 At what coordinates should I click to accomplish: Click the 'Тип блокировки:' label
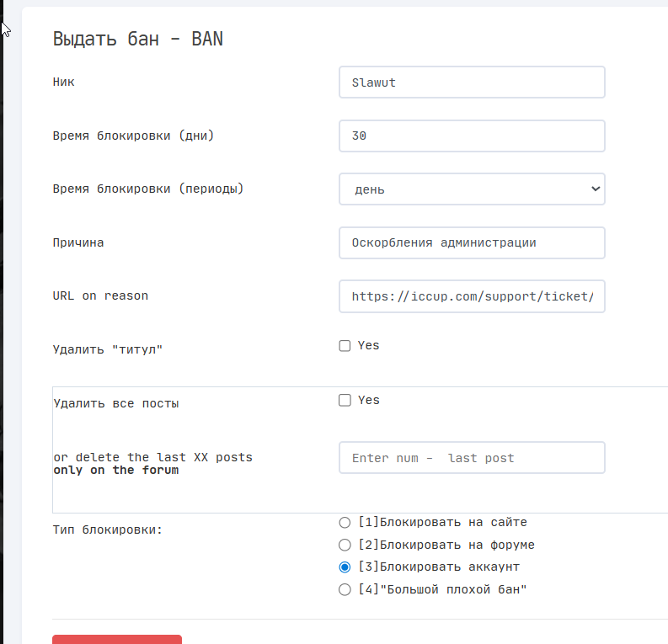point(107,530)
